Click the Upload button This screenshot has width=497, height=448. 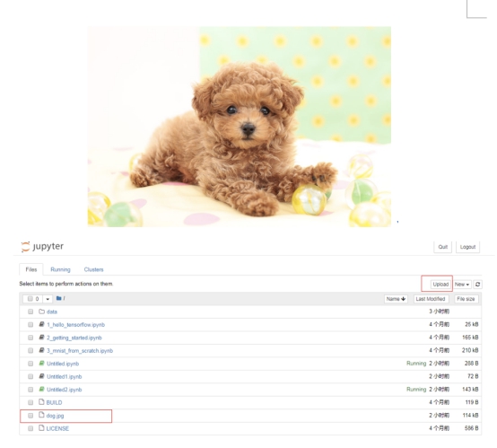(440, 285)
